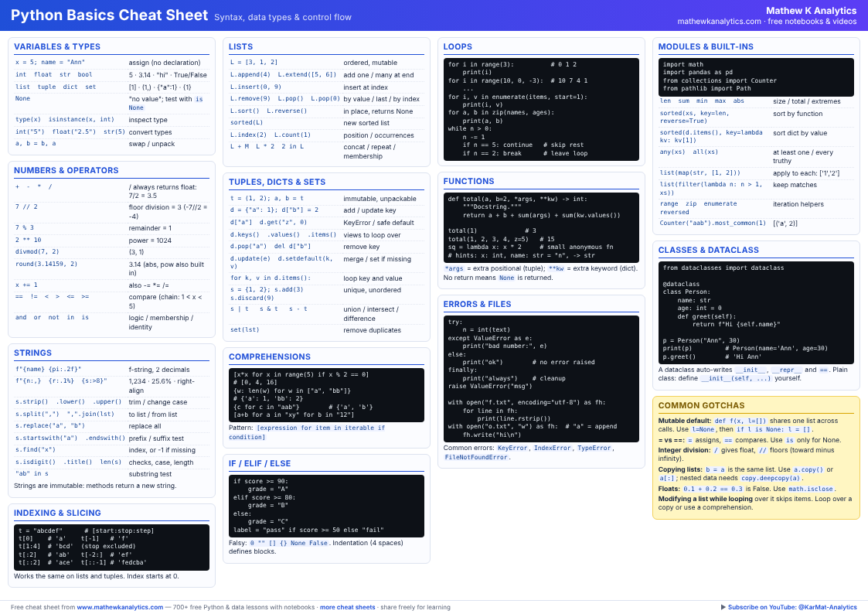Follow the 'more cheat sheets' link
Image resolution: width=868 pixels, height=614 pixels.
click(x=348, y=607)
